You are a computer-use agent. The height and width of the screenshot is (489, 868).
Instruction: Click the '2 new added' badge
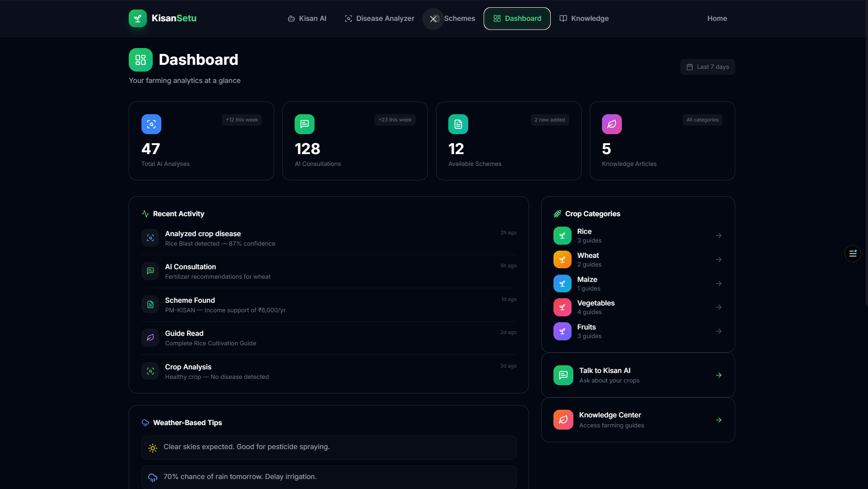click(550, 120)
